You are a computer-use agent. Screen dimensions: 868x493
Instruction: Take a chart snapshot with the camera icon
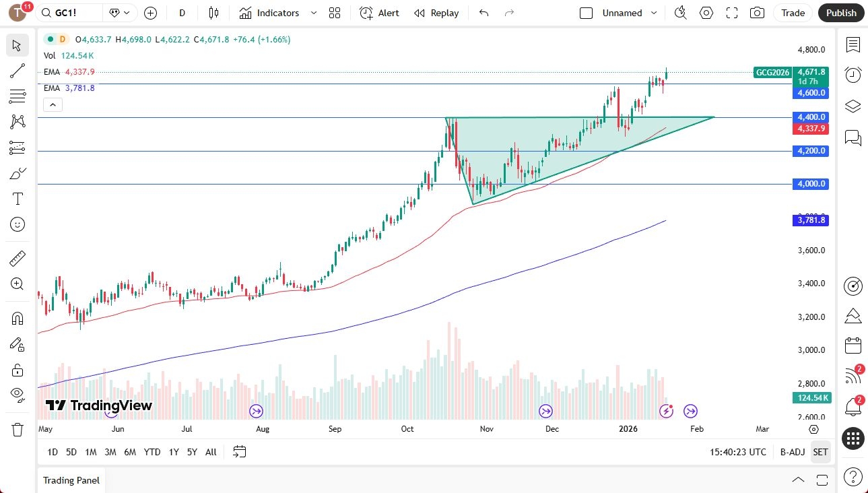(x=757, y=13)
